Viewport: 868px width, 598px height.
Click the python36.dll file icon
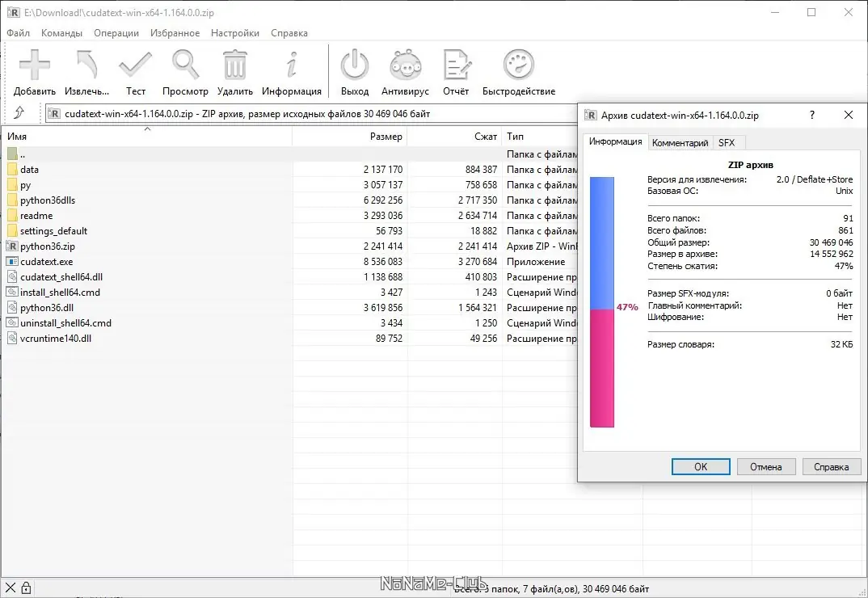pyautogui.click(x=12, y=307)
